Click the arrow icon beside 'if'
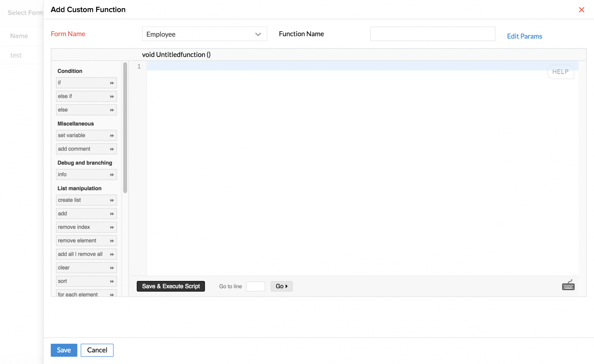Viewport: 594px width, 364px height. pyautogui.click(x=112, y=83)
